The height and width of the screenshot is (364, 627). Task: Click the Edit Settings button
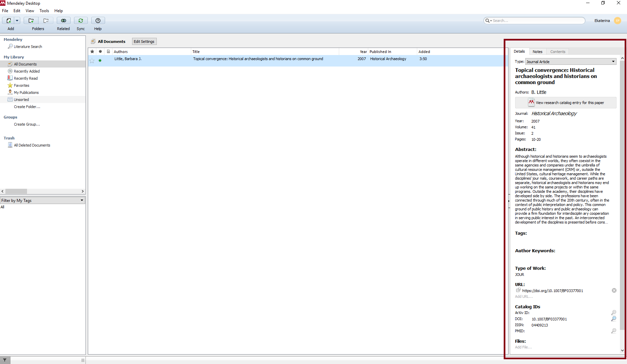[144, 42]
